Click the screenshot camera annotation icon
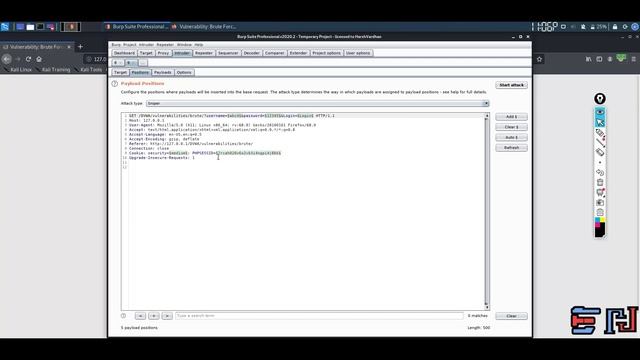The width and height of the screenshot is (640, 360). 600,202
